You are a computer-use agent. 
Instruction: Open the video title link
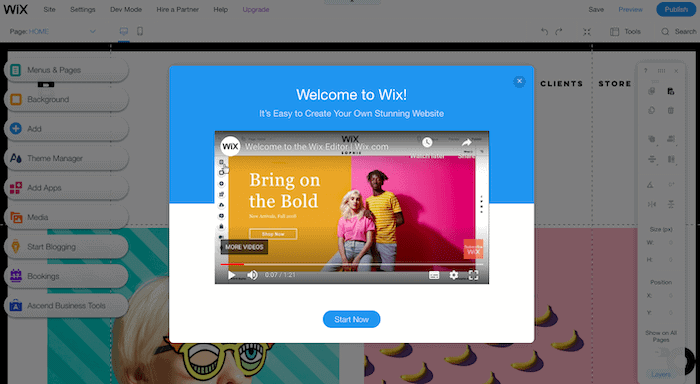(317, 146)
